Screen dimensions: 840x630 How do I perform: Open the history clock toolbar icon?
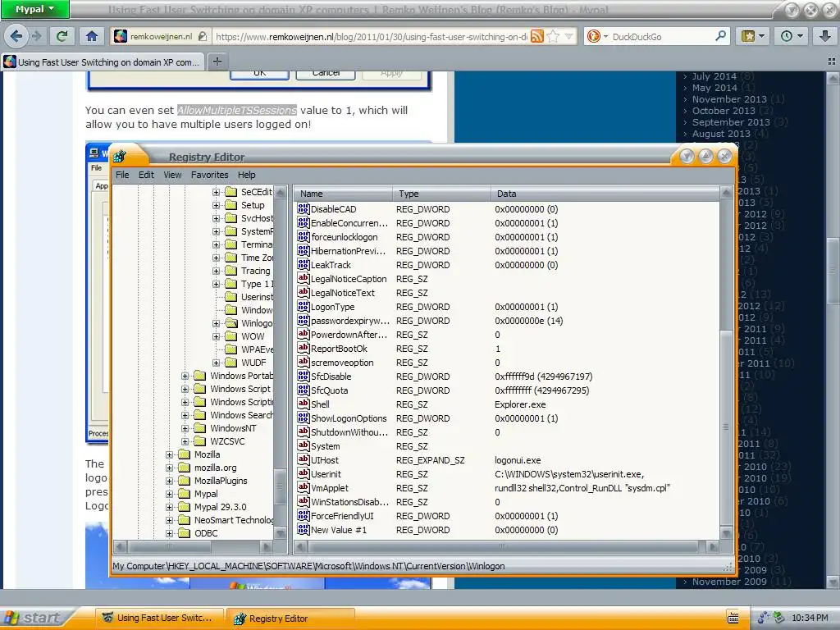point(792,36)
